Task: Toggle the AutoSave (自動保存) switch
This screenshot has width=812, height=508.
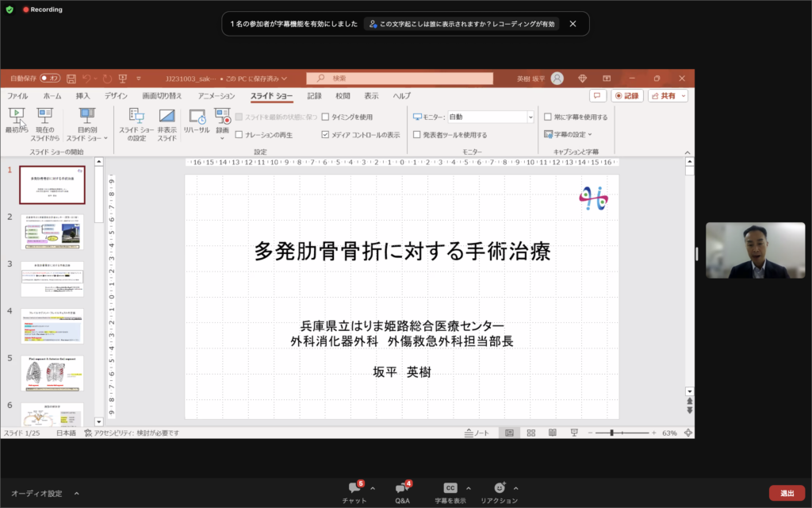Action: coord(50,79)
